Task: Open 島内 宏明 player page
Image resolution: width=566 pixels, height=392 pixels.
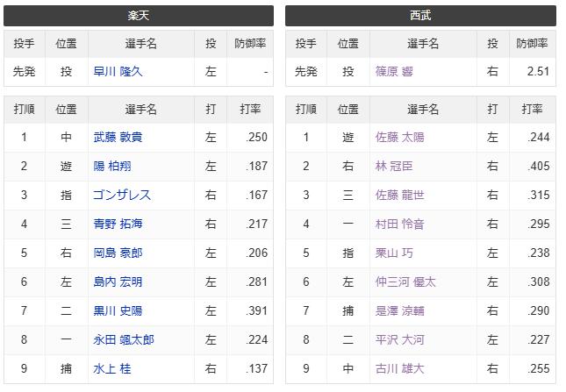Action: click(x=118, y=282)
